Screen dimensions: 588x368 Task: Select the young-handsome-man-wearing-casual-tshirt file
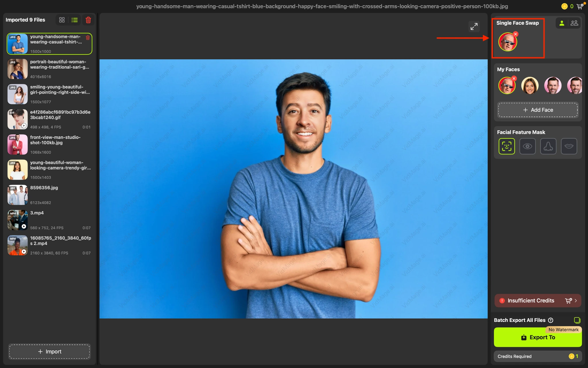[49, 44]
